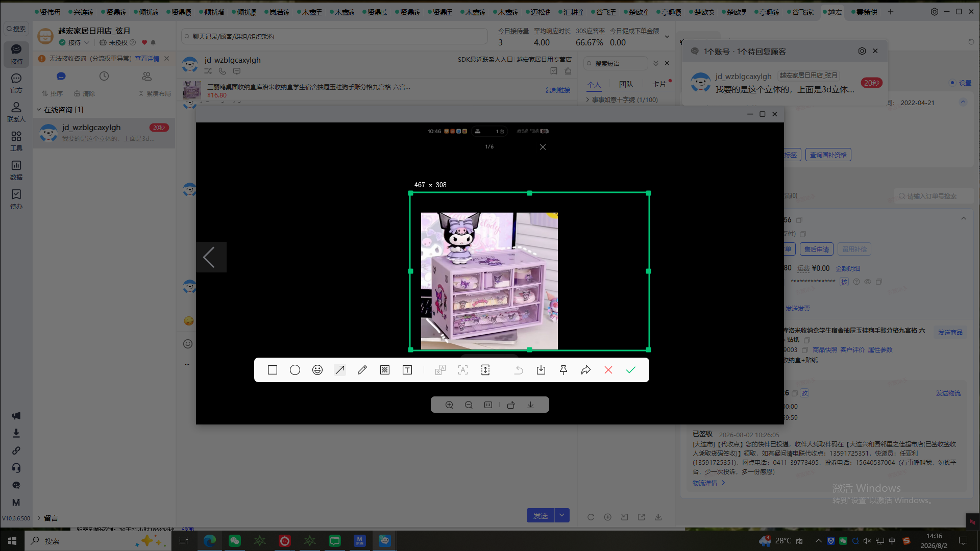Open the Windows Start menu

12,541
